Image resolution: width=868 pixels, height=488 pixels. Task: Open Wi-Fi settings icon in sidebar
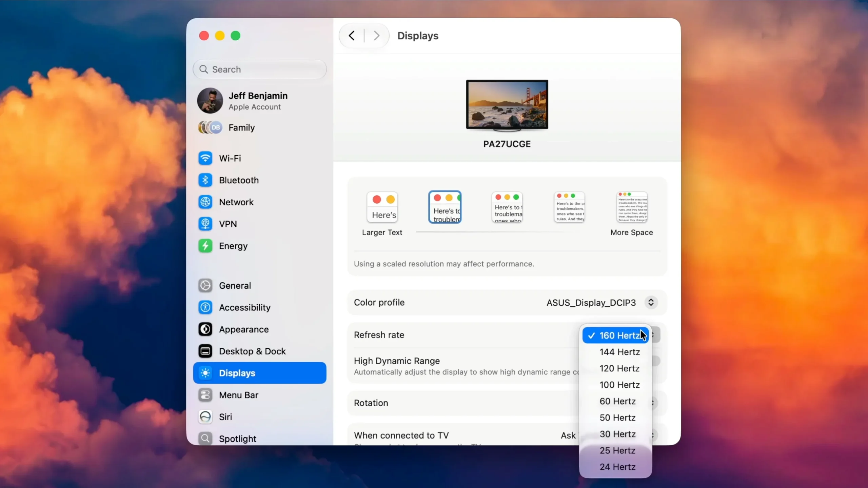[205, 158]
